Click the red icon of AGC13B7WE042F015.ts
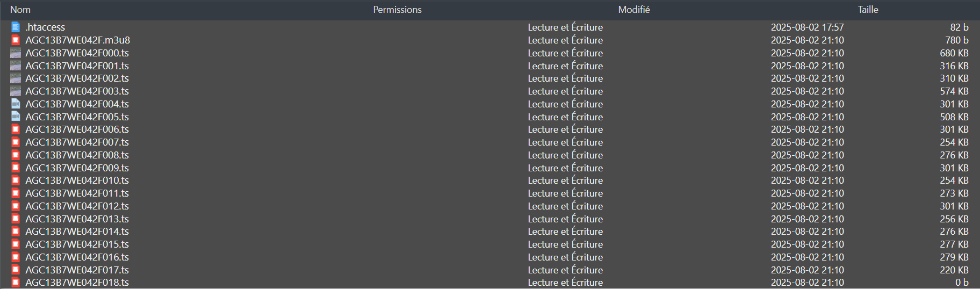Viewport: 980px width, 289px height. click(x=16, y=244)
